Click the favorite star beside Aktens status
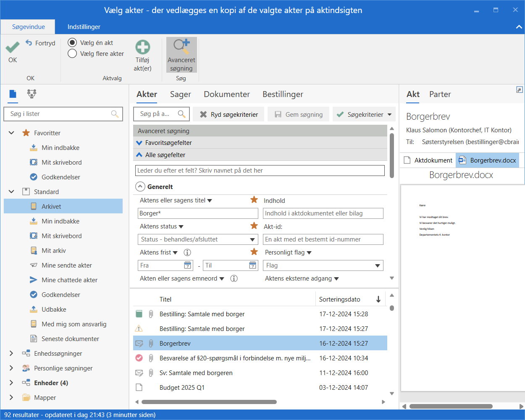Image resolution: width=525 pixels, height=420 pixels. click(x=254, y=226)
